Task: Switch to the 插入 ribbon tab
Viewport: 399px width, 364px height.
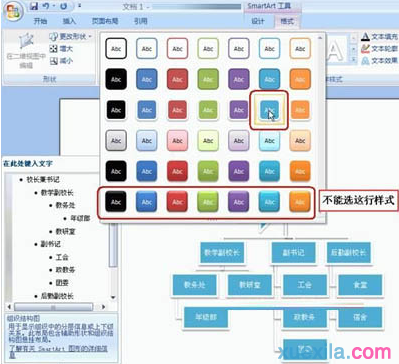Action: pyautogui.click(x=69, y=21)
